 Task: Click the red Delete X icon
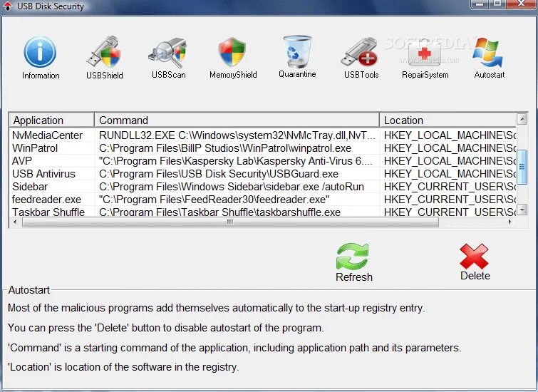pyautogui.click(x=474, y=257)
